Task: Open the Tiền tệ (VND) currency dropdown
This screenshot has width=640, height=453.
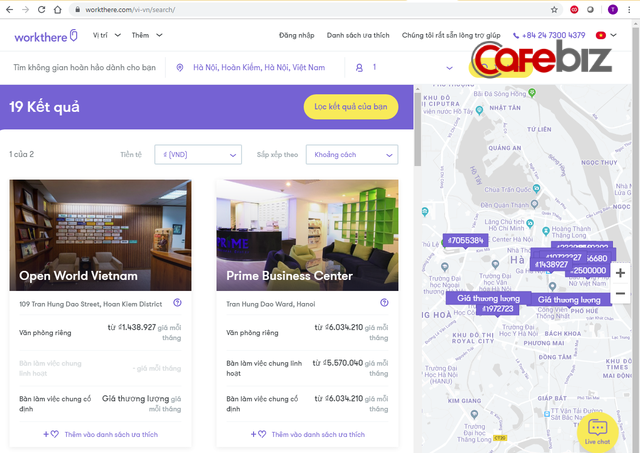Action: [x=198, y=155]
